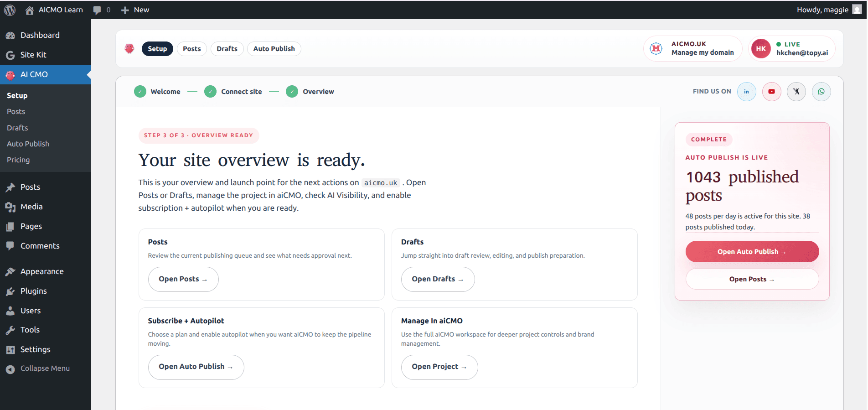Open the Appearance menu
The height and width of the screenshot is (410, 868).
pyautogui.click(x=46, y=271)
